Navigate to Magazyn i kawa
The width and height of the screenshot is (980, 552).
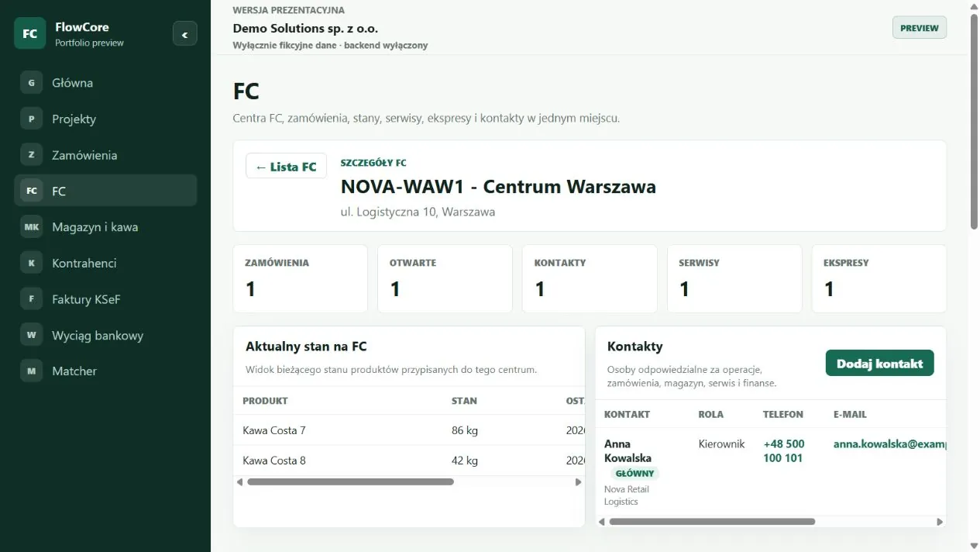click(105, 227)
